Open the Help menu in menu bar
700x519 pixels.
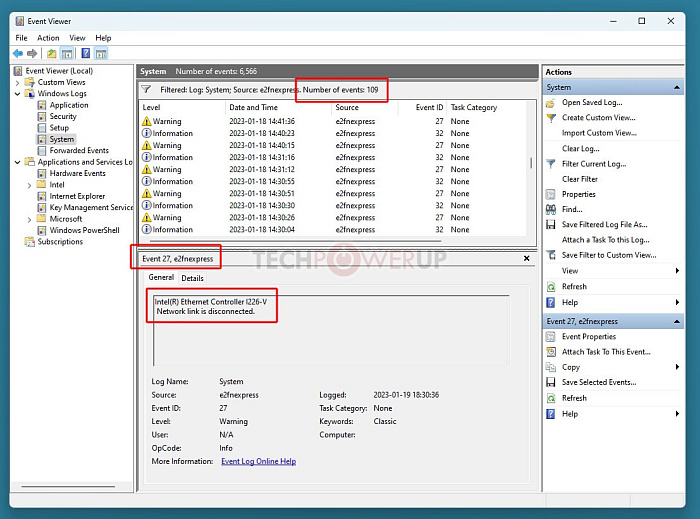(x=103, y=38)
